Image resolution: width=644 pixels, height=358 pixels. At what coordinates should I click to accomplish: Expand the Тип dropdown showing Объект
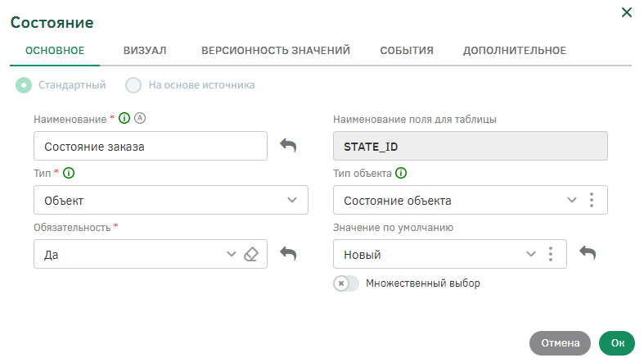(292, 200)
